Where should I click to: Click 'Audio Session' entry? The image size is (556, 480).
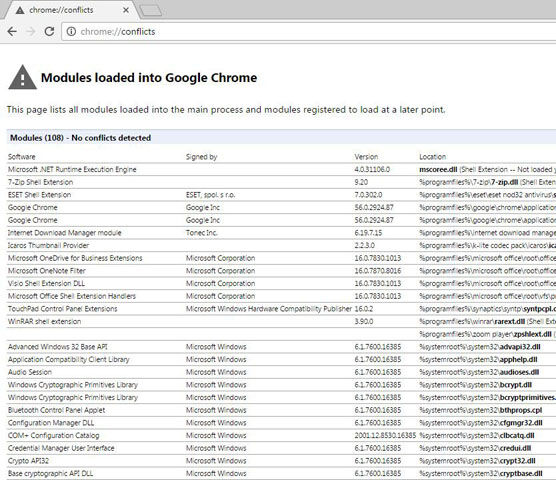coord(30,372)
